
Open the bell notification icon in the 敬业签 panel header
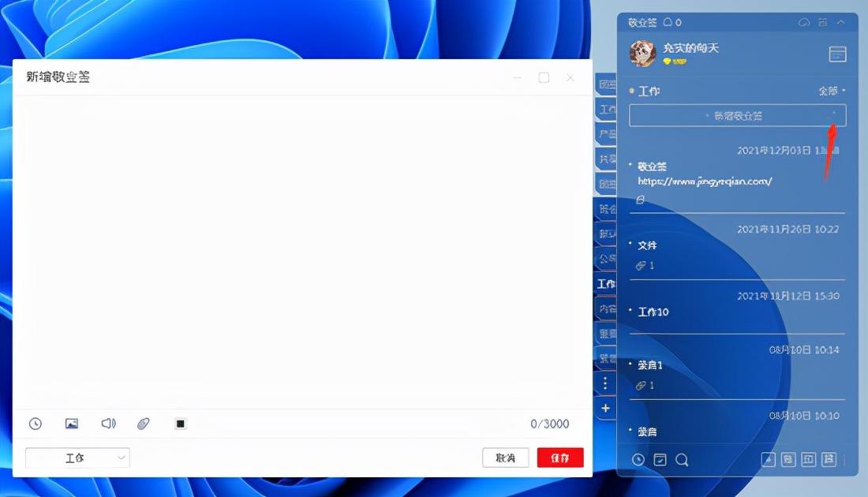click(x=668, y=22)
